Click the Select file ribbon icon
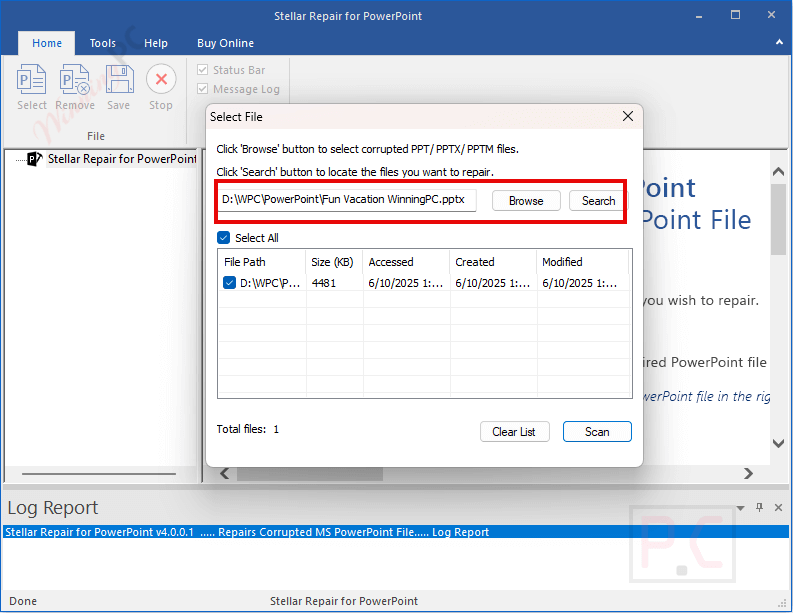The image size is (793, 613). (x=31, y=79)
